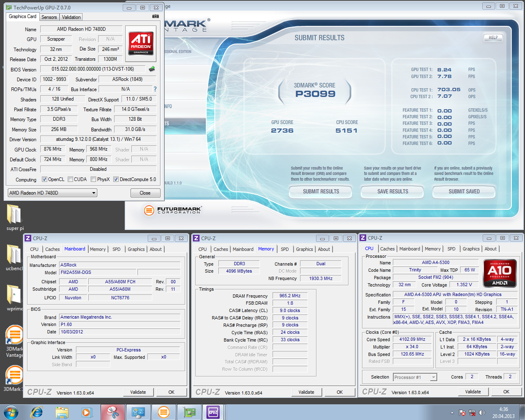Click the volume speaker tray icon

[481, 413]
